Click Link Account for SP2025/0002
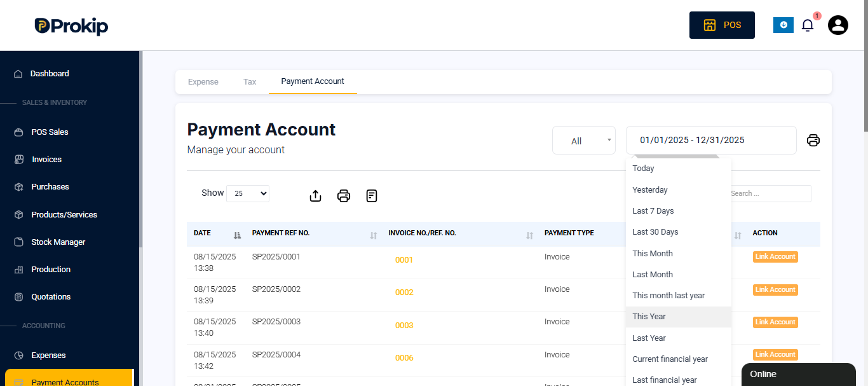 tap(775, 290)
